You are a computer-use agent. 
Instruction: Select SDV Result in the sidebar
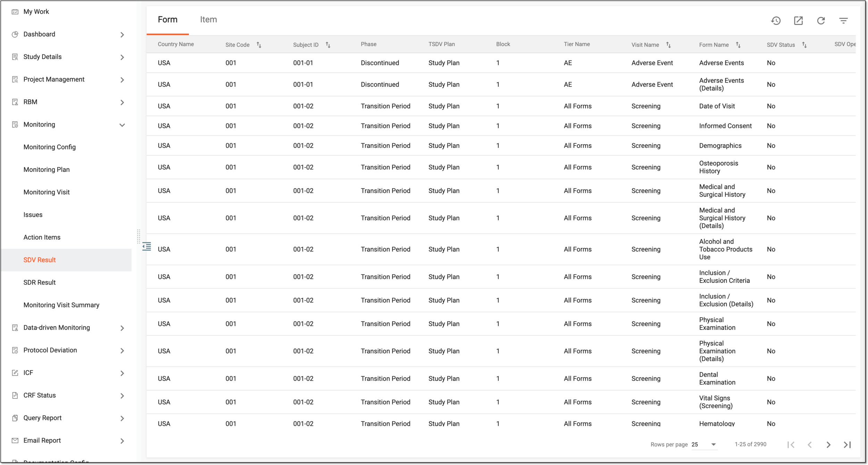pos(66,260)
